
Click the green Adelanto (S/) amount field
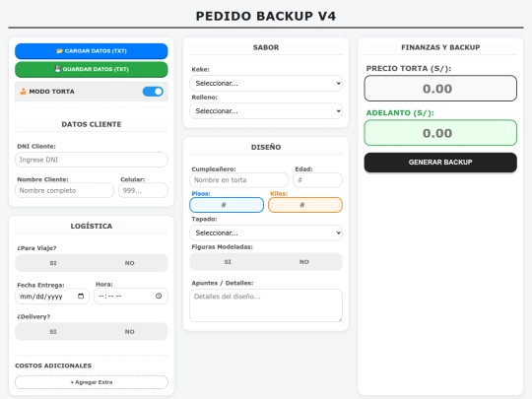point(440,133)
